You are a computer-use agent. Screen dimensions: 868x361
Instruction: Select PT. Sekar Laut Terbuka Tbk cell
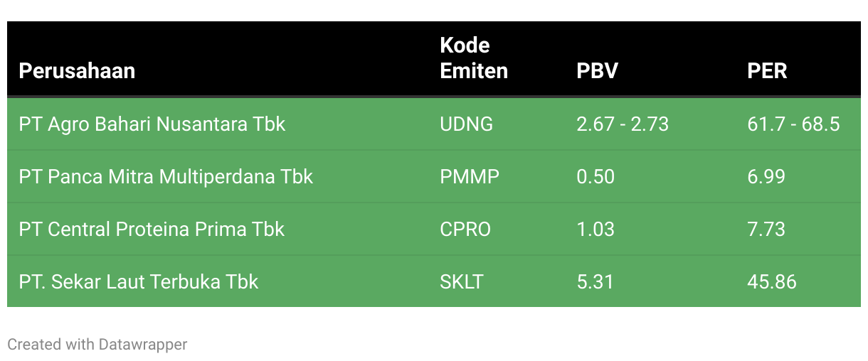[139, 282]
